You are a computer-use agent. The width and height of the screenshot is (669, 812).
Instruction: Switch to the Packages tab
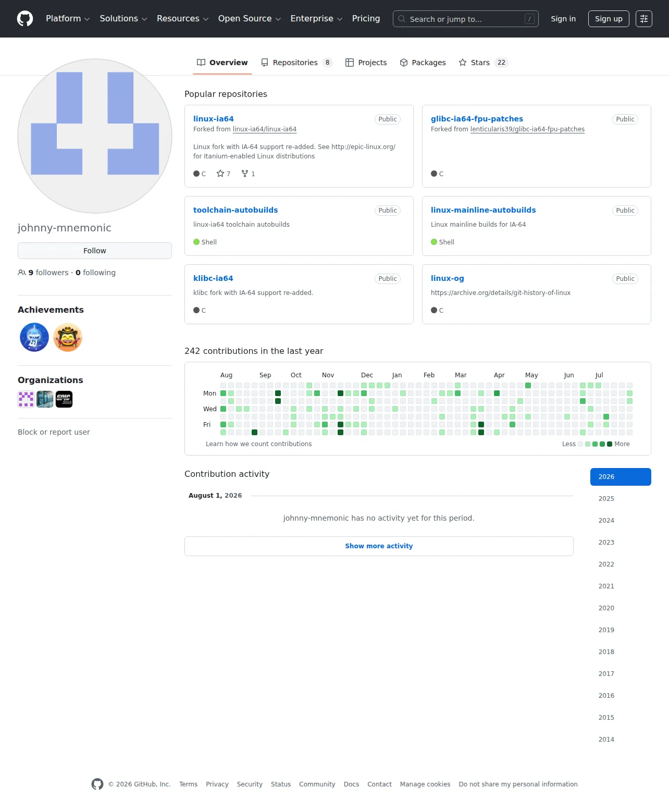coord(423,63)
